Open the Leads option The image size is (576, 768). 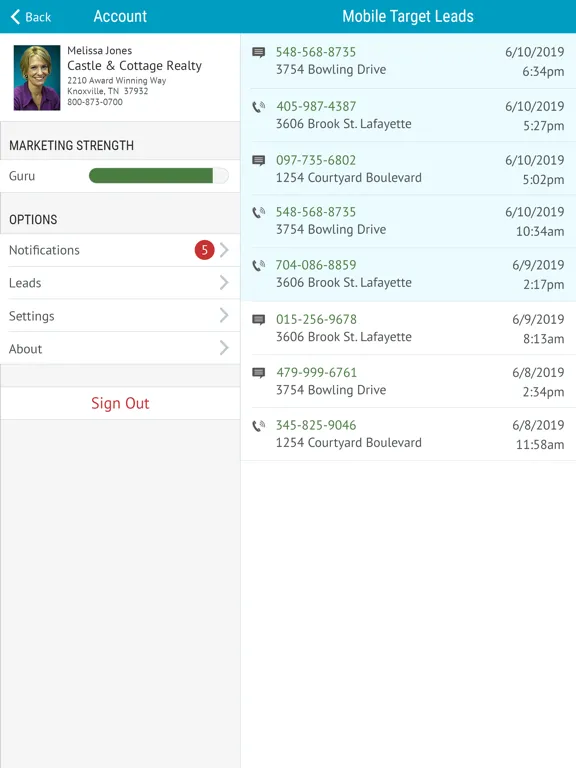[x=120, y=283]
